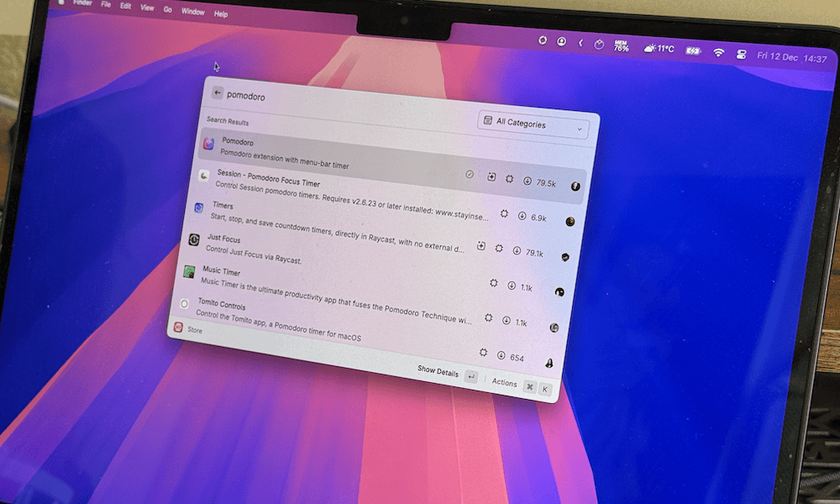Click the Session Pomodoro Focus Timer app icon
The image size is (840, 504).
(x=204, y=176)
